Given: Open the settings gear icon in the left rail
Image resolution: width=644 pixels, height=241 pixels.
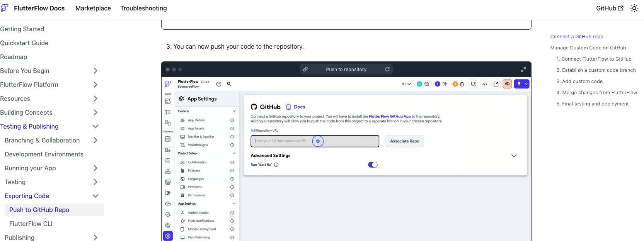Looking at the screenshot, I should coord(168,236).
